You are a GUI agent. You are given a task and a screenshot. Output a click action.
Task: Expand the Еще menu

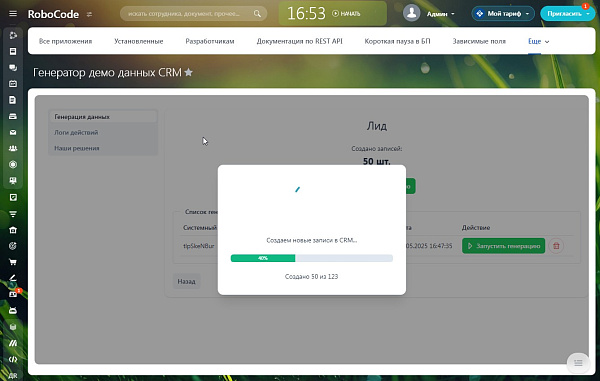538,41
